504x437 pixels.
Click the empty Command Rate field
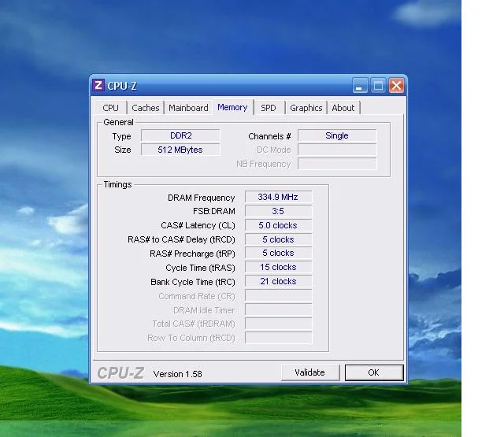point(278,295)
